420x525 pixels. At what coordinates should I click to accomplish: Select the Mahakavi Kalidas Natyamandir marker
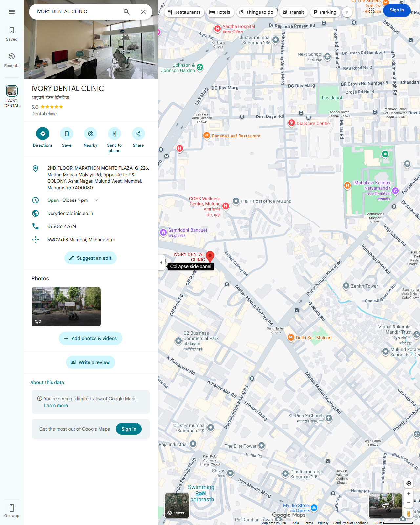tap(395, 191)
